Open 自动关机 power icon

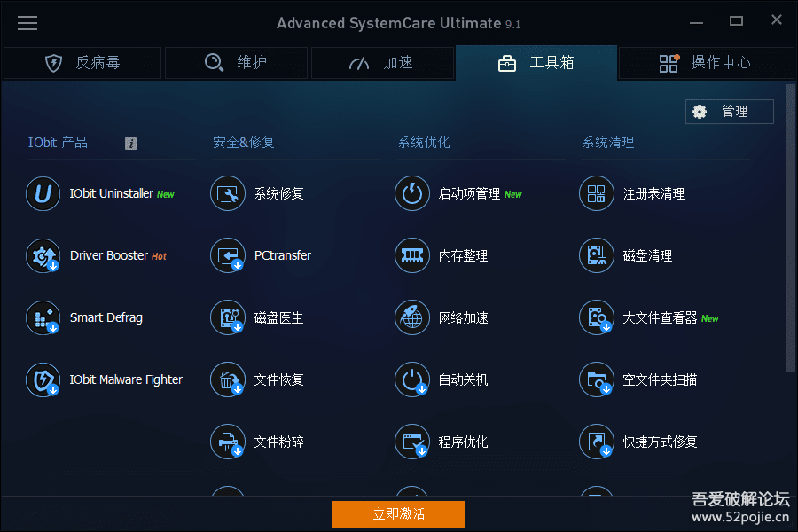coord(412,379)
